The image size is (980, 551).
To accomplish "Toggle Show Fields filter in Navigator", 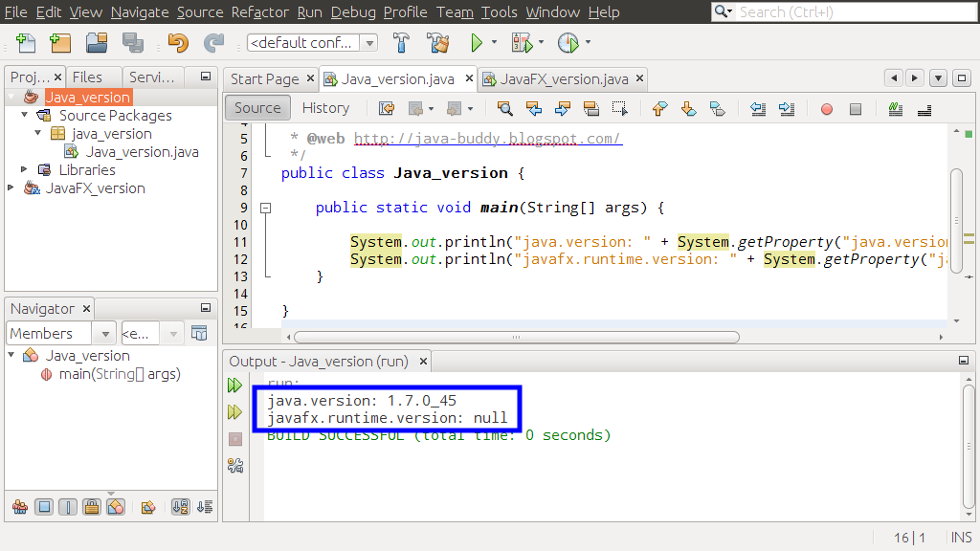I will click(44, 507).
